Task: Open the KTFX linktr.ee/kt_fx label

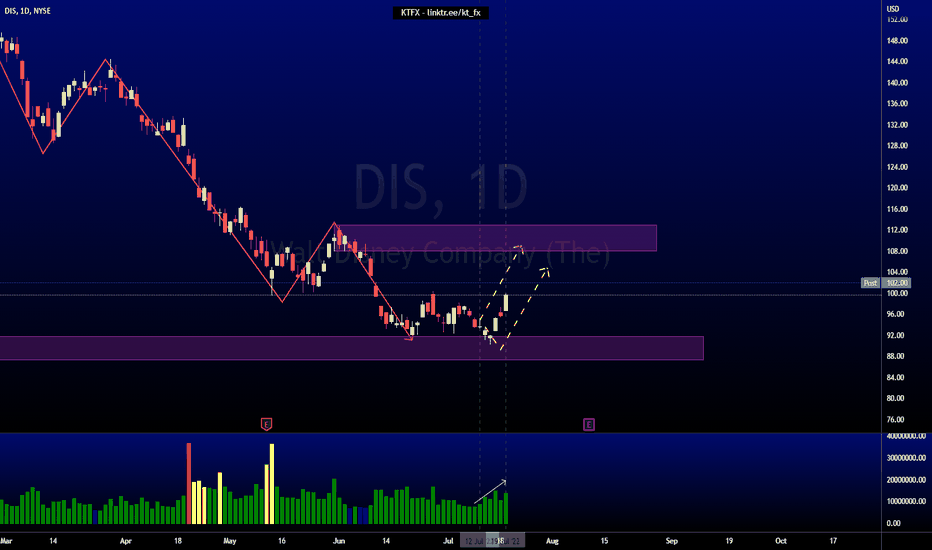Action: click(x=440, y=12)
